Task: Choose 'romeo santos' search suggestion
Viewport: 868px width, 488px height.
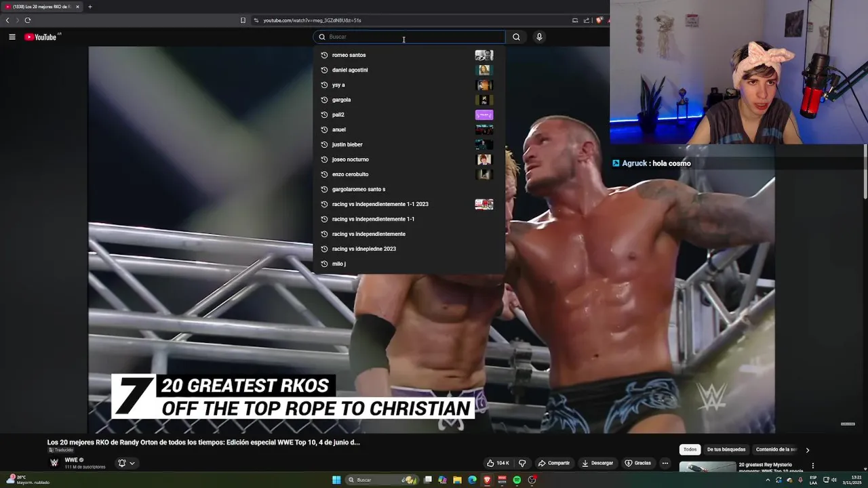Action: click(409, 55)
